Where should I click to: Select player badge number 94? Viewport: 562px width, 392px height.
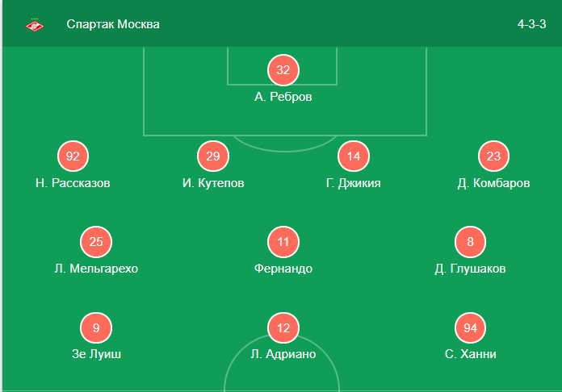(471, 327)
